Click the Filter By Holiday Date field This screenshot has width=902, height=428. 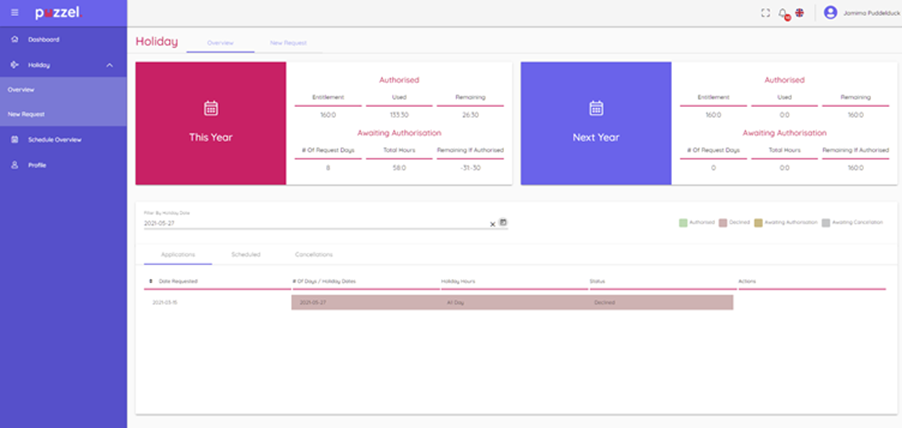[314, 224]
